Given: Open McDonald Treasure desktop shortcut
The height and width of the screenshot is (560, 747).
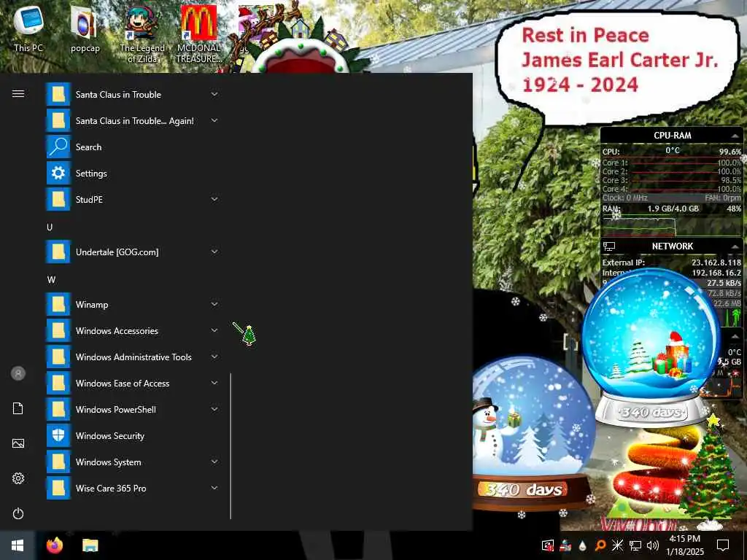Looking at the screenshot, I should click(198, 34).
